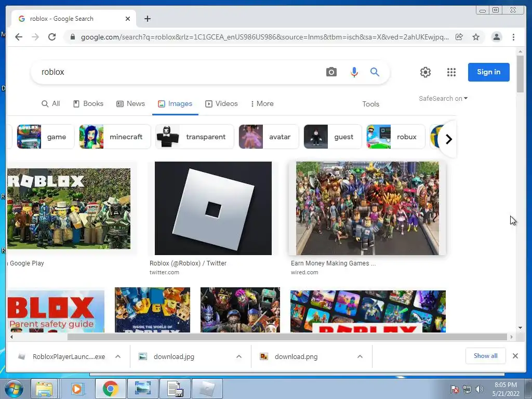Open the Action Center flag icon
532x399 pixels.
coord(454,389)
